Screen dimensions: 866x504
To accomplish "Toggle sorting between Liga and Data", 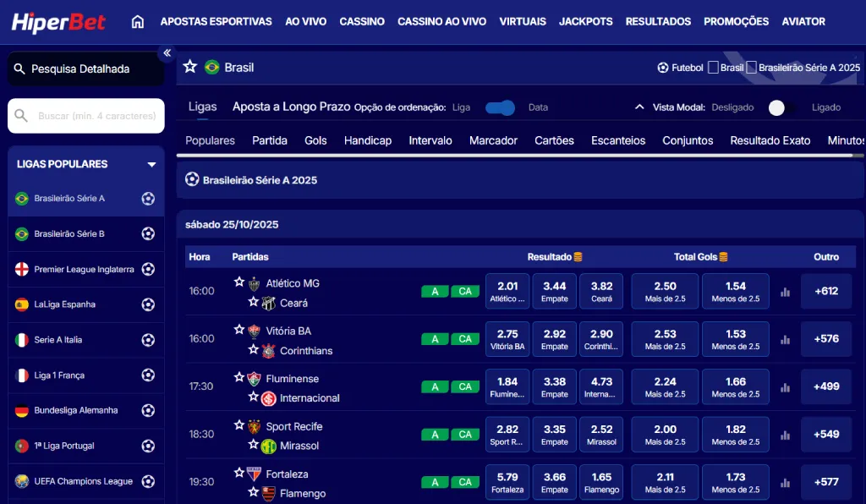I will coord(500,107).
